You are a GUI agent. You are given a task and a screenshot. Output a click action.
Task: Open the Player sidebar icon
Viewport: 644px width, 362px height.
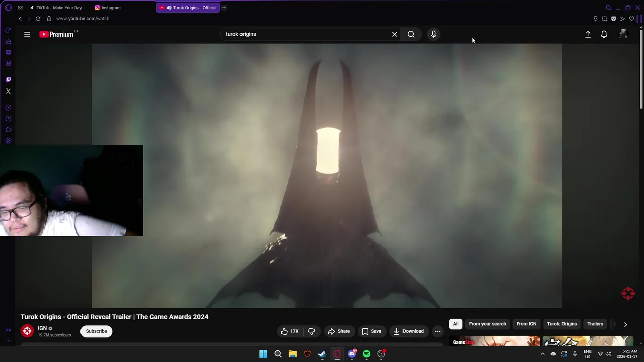(x=8, y=108)
